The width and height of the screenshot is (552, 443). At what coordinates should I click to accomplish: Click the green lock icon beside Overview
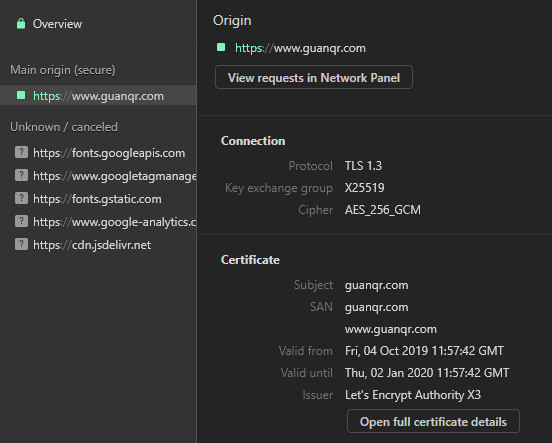(21, 24)
